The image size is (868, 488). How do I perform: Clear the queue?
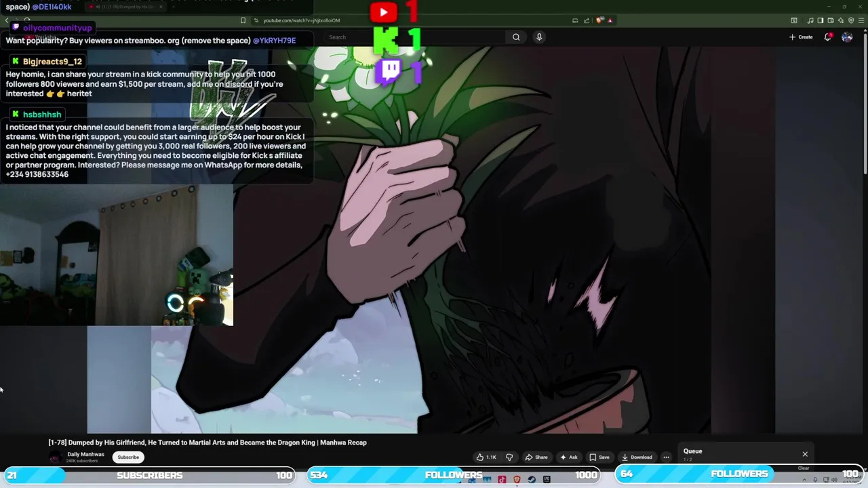804,468
